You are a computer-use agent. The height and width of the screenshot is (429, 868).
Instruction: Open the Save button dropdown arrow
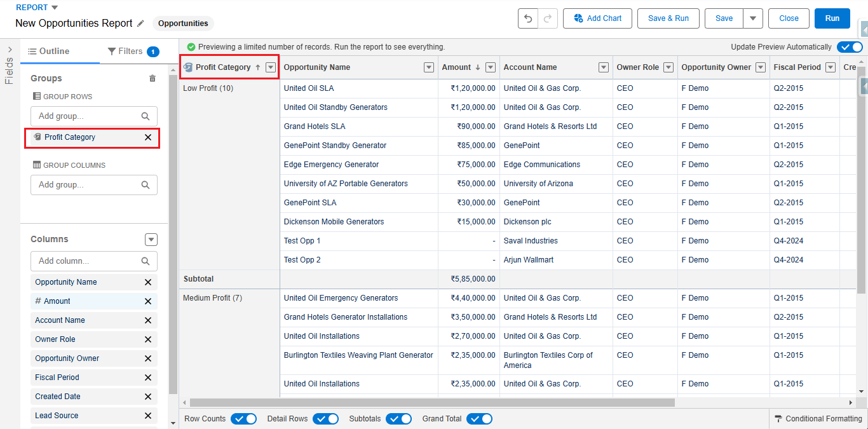click(753, 18)
